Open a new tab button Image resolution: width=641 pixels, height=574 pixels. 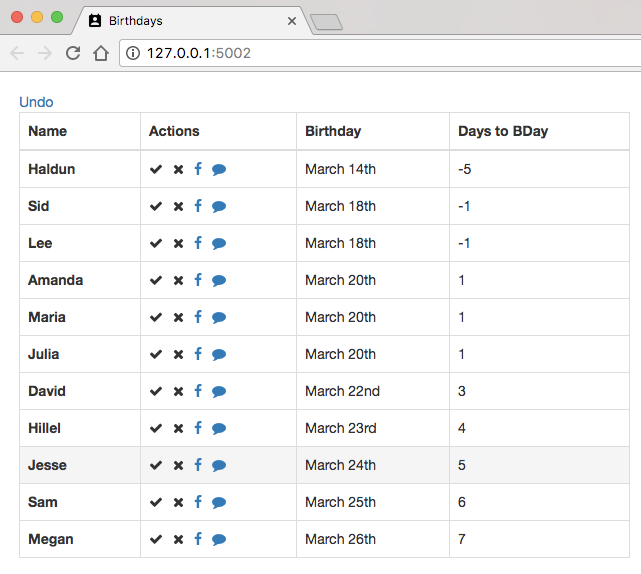click(x=326, y=22)
